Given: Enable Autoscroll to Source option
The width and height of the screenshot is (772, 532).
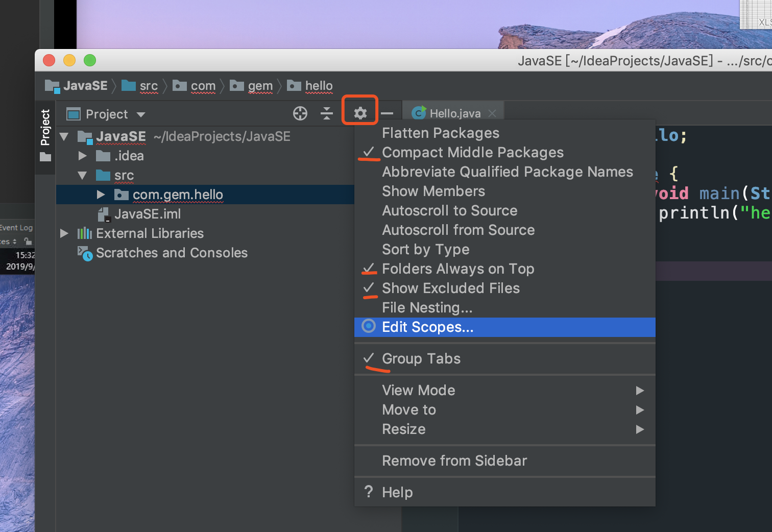Looking at the screenshot, I should click(x=505, y=210).
